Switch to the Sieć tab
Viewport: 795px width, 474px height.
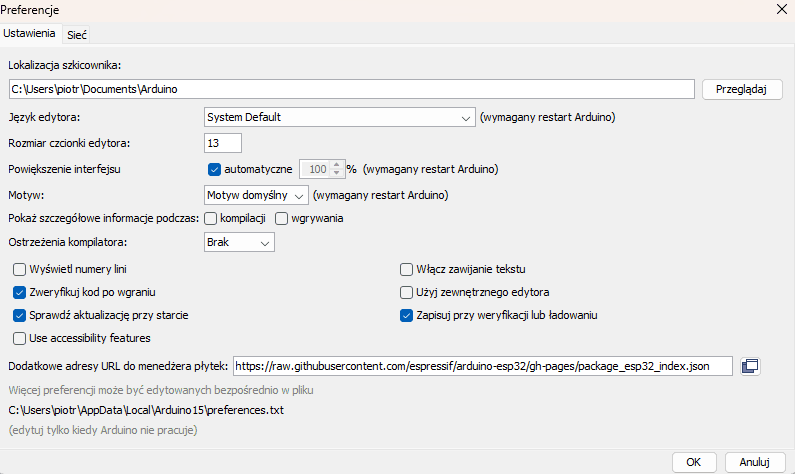[x=77, y=34]
